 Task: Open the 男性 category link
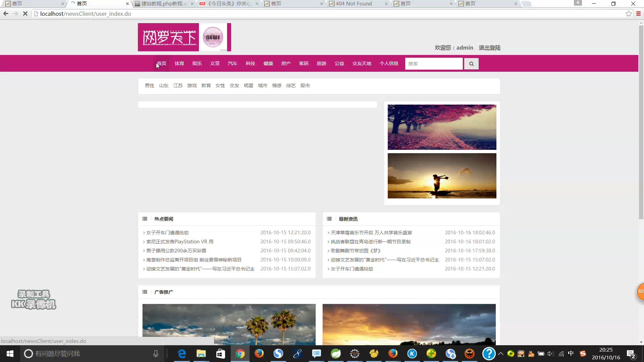[150, 85]
